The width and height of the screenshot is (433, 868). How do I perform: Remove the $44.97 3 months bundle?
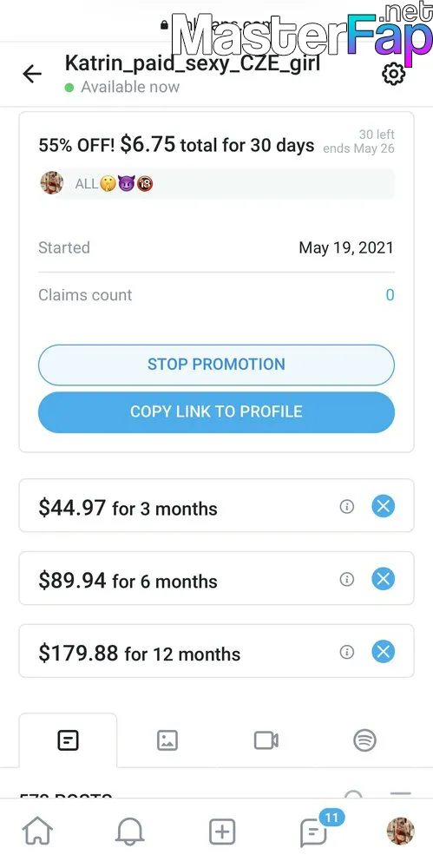tap(384, 507)
